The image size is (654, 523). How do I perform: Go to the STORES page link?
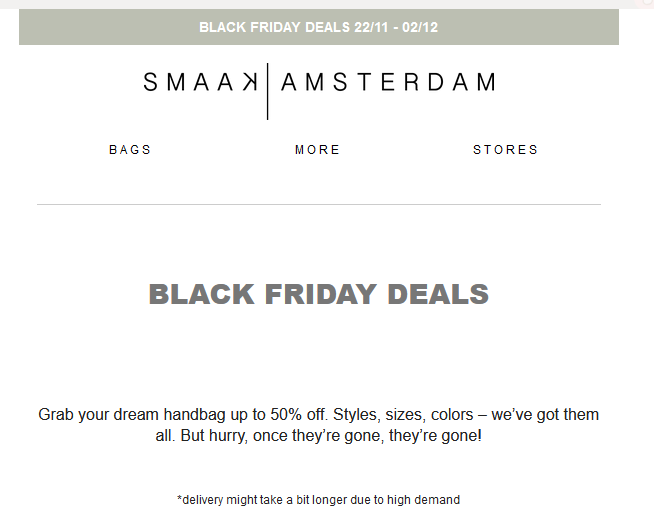(505, 150)
